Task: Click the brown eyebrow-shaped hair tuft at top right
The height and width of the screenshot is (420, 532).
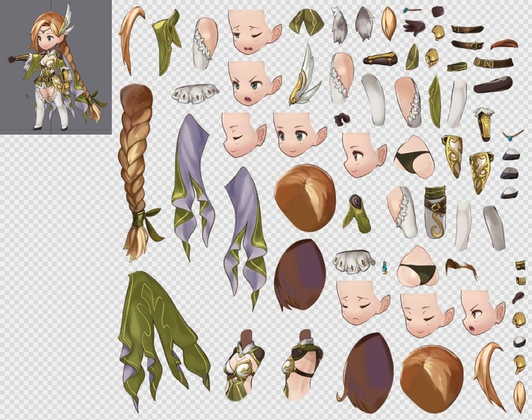Action: tap(504, 44)
